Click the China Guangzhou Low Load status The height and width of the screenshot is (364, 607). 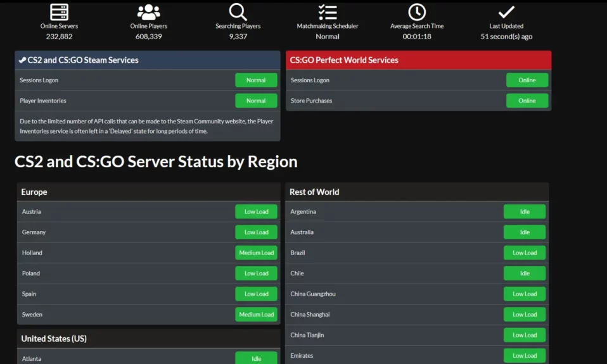coord(525,294)
